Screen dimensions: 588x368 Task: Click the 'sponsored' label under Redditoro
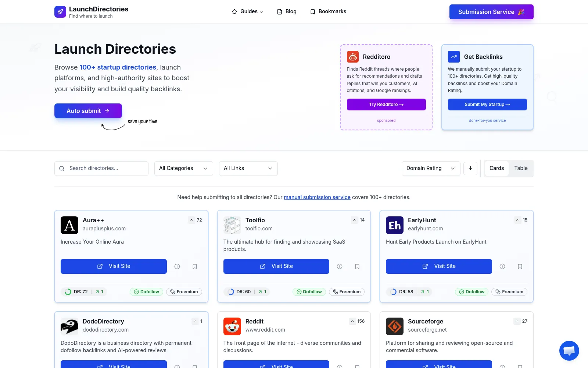[386, 120]
